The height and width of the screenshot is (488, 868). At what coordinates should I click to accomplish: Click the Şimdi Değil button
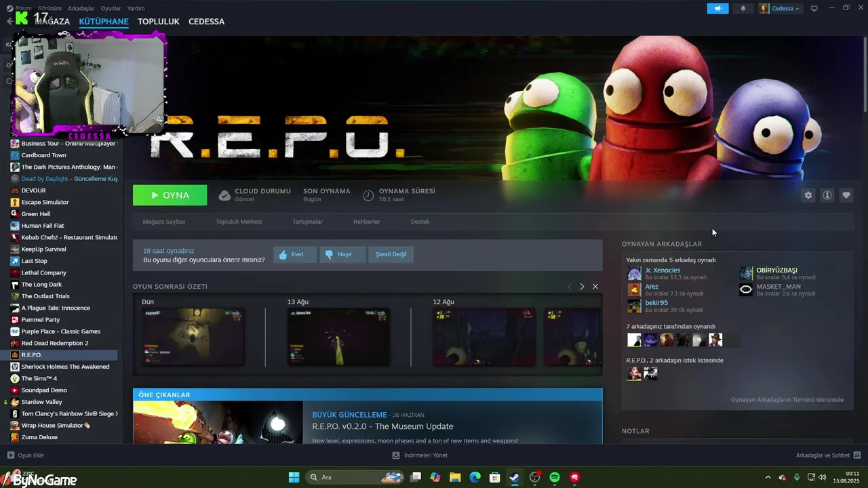[391, 255]
